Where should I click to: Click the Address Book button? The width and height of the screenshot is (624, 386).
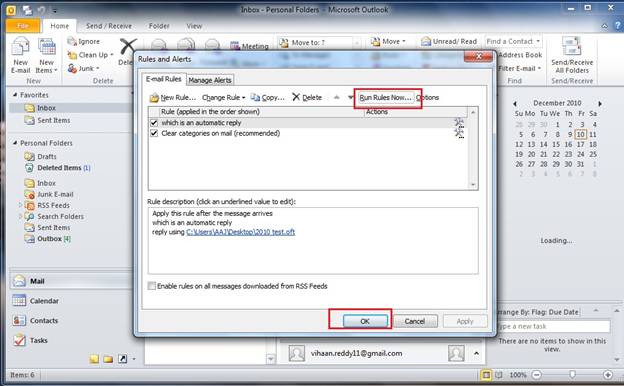click(520, 55)
